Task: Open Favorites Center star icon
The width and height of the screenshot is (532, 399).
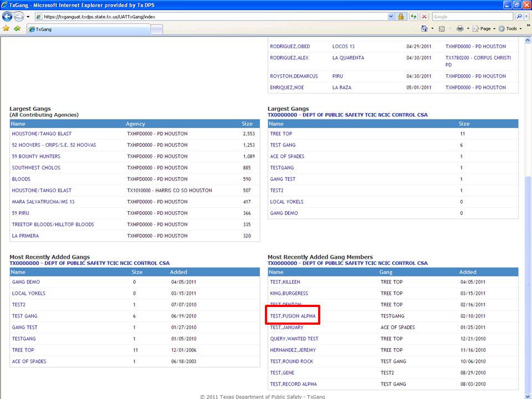Action: click(x=6, y=28)
